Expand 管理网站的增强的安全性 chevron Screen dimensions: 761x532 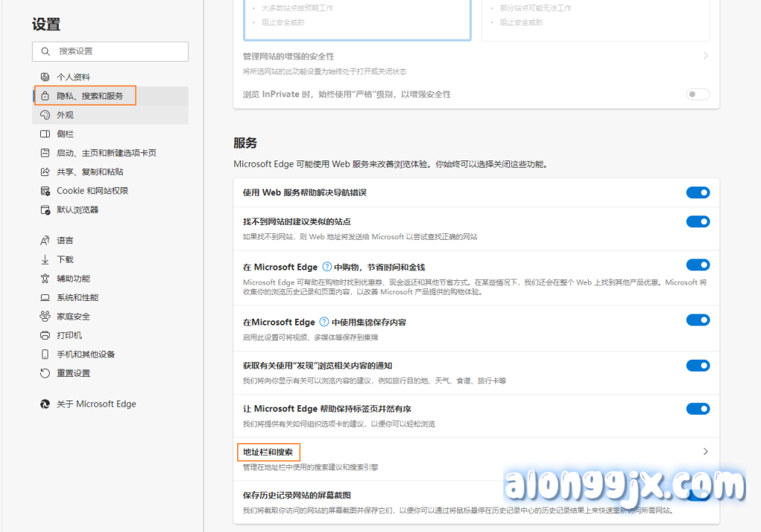705,56
